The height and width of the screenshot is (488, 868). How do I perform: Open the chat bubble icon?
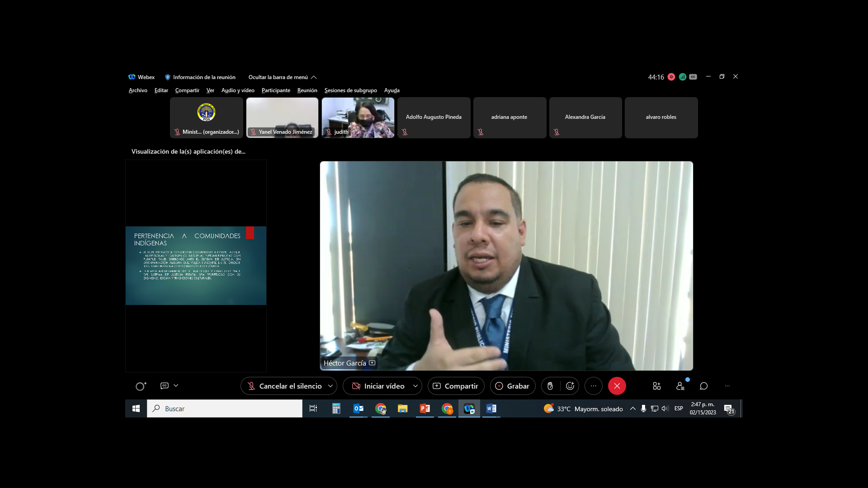pos(704,386)
